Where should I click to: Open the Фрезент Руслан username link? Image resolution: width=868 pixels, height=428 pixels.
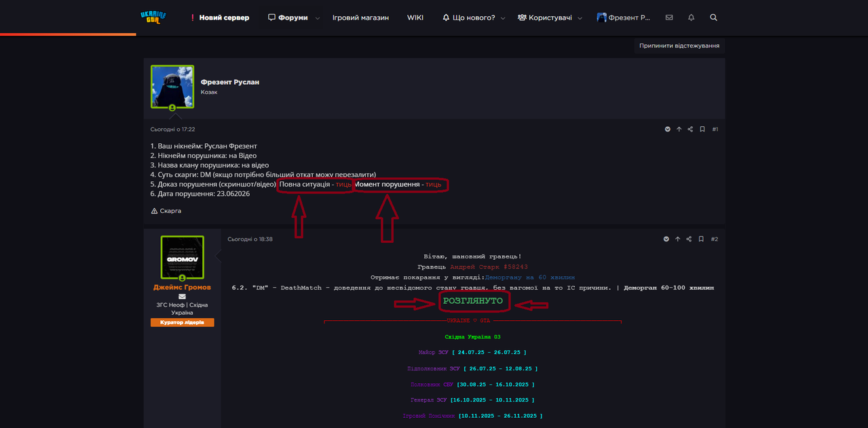(230, 82)
